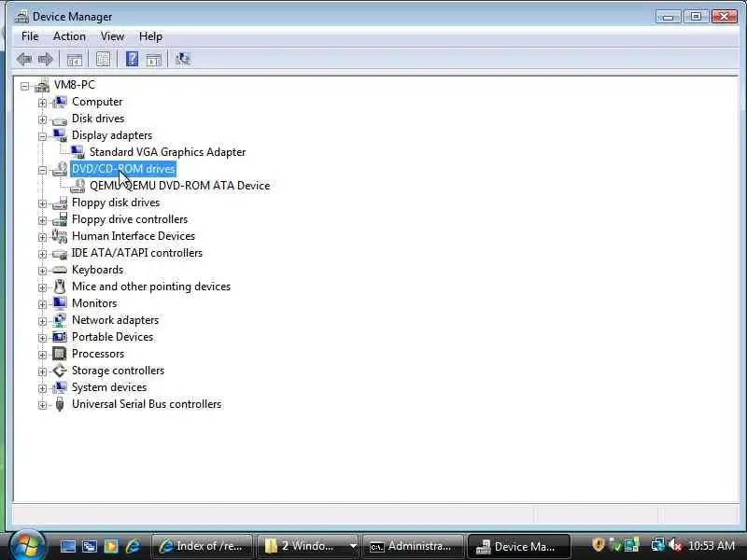Expand the IDE ATA/ATAPI controllers category
This screenshot has width=747, height=560.
tap(42, 254)
